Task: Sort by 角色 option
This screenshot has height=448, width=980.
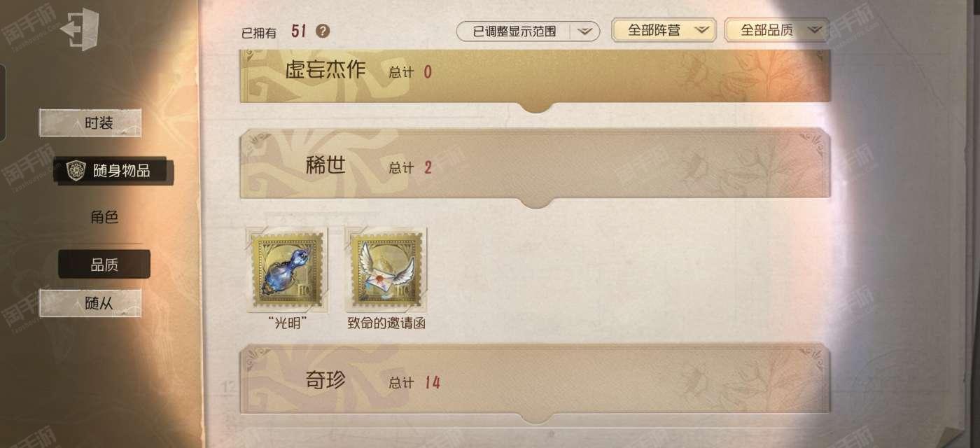Action: pyautogui.click(x=104, y=217)
